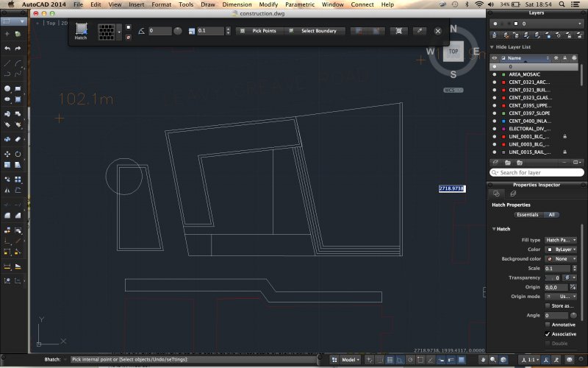Select the Rectangle tool
The width and height of the screenshot is (588, 368).
click(18, 88)
